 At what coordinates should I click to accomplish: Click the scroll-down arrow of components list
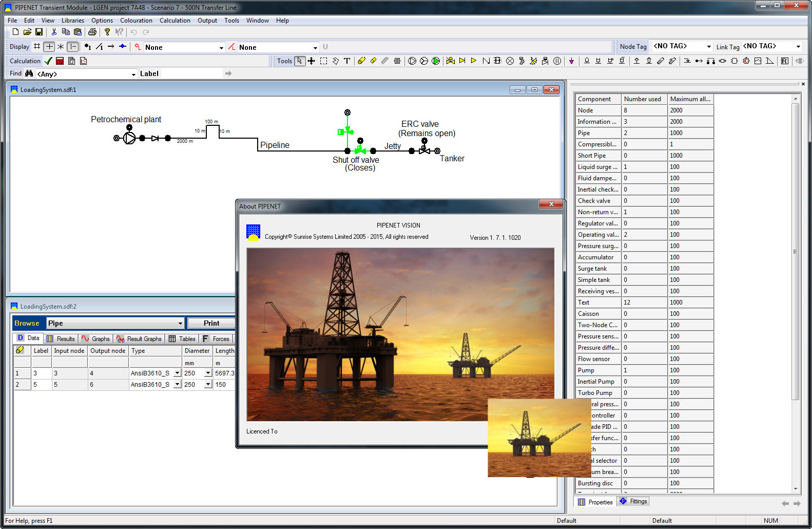[x=796, y=489]
